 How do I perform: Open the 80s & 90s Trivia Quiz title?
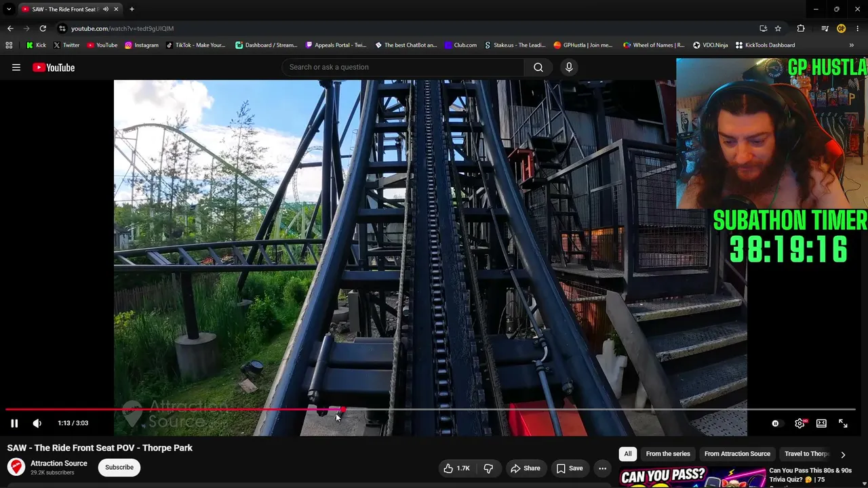point(810,475)
